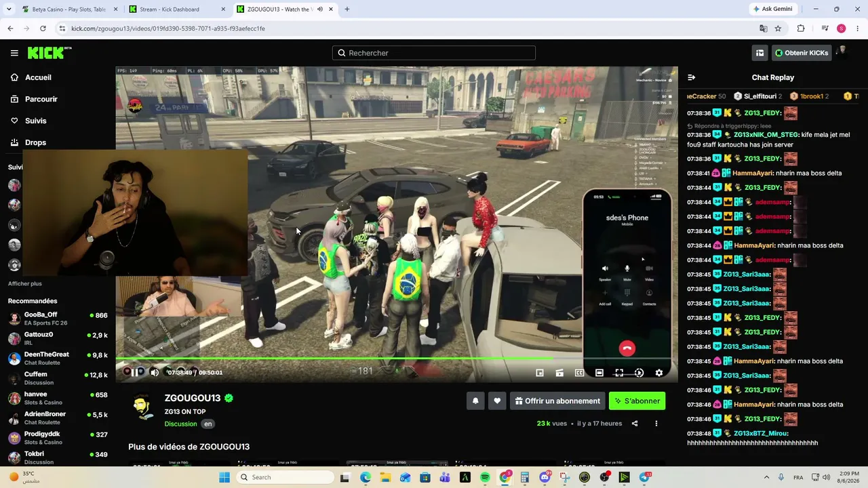Toggle closed captions in the player
Image resolution: width=868 pixels, height=488 pixels.
click(579, 373)
